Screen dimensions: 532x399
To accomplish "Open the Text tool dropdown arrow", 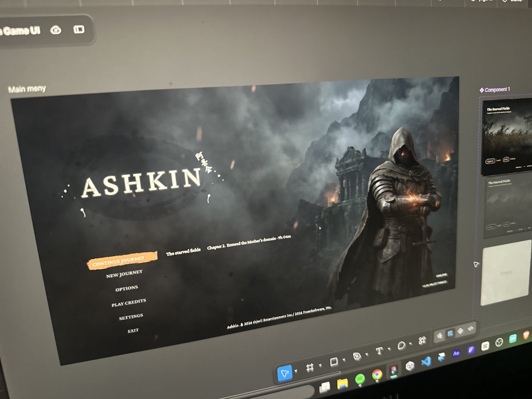I will 389,349.
